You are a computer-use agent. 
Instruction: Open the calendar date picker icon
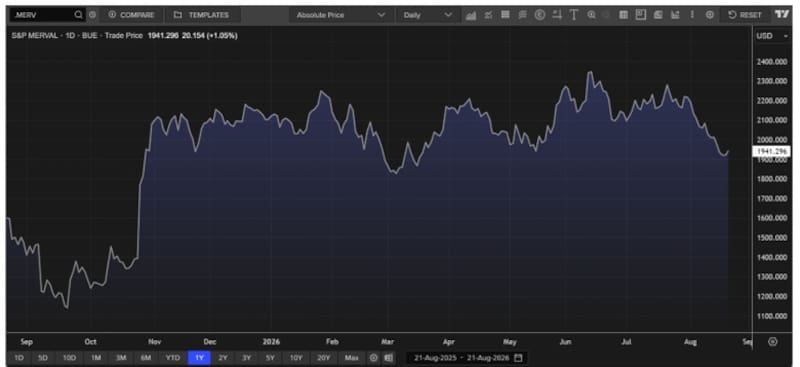coord(518,358)
